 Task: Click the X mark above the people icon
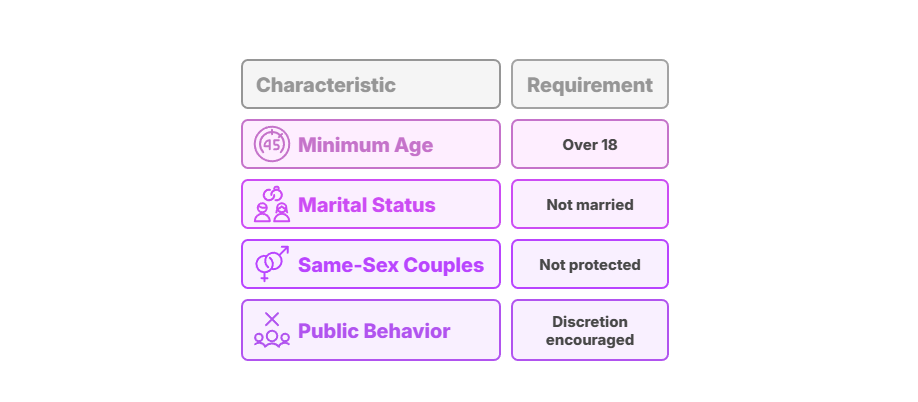[x=272, y=319]
